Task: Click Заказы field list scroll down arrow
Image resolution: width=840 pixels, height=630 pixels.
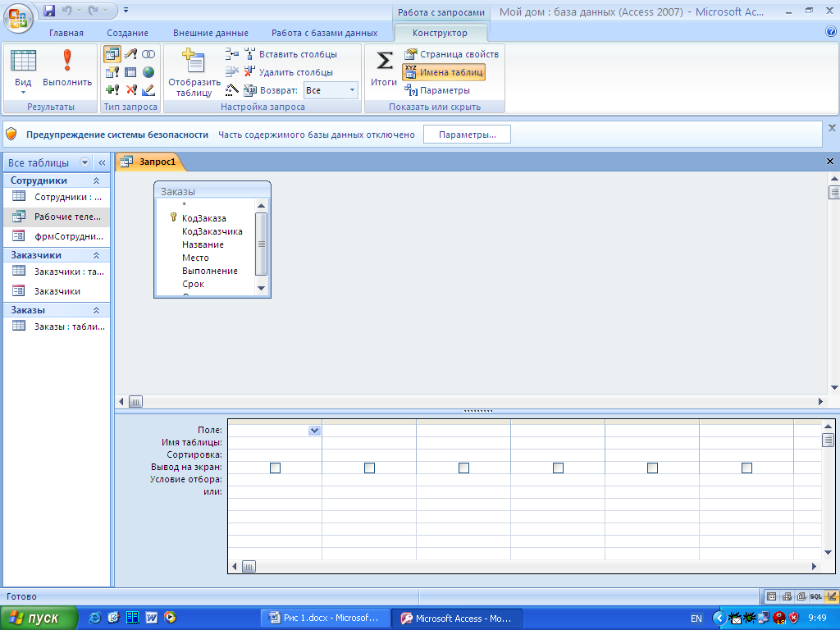Action: [261, 288]
